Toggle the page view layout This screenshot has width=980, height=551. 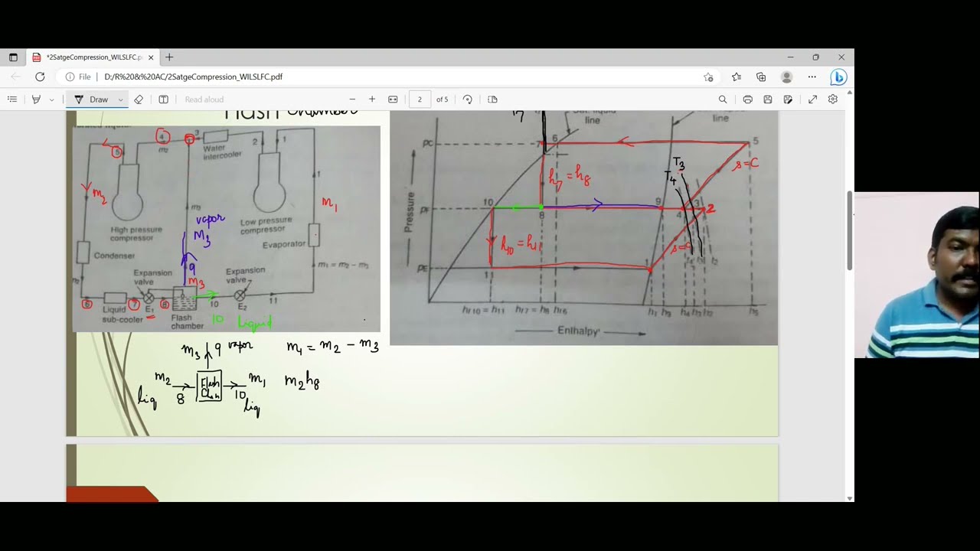click(x=492, y=99)
